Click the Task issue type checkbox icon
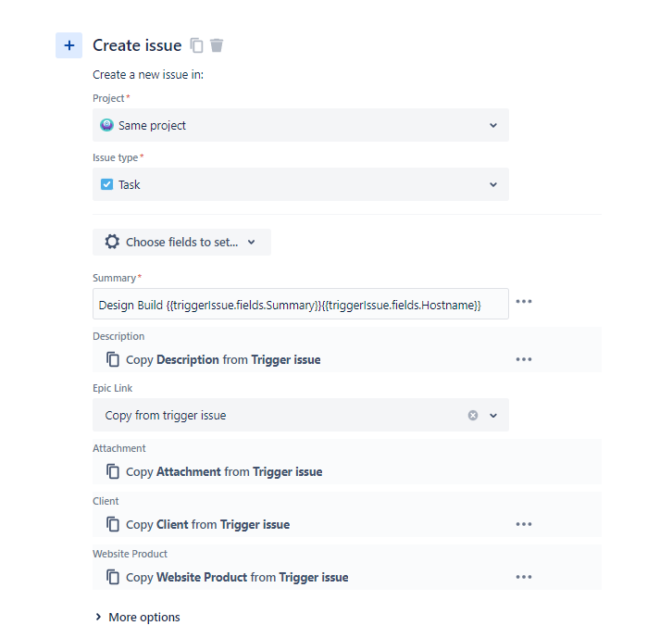Image resolution: width=672 pixels, height=638 pixels. 106,184
